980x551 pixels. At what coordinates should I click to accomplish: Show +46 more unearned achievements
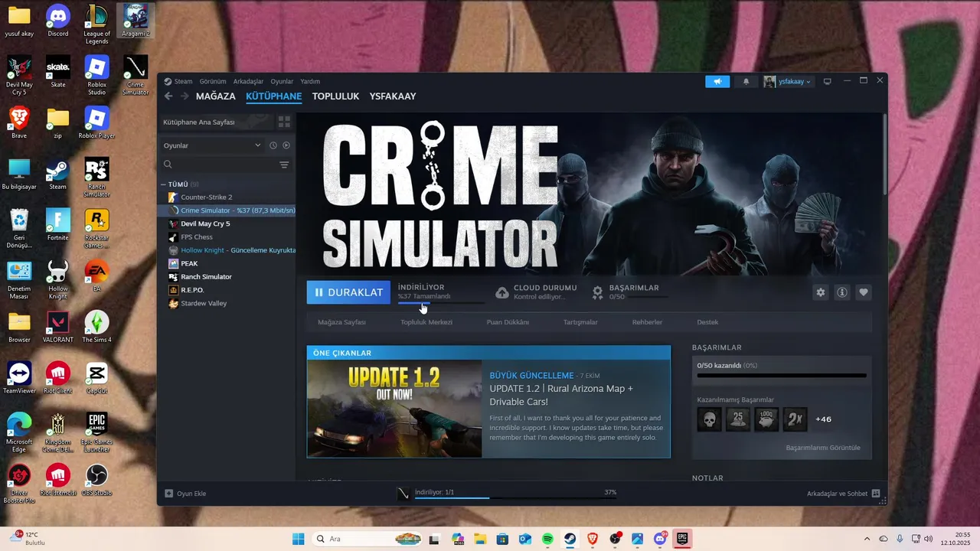point(823,419)
